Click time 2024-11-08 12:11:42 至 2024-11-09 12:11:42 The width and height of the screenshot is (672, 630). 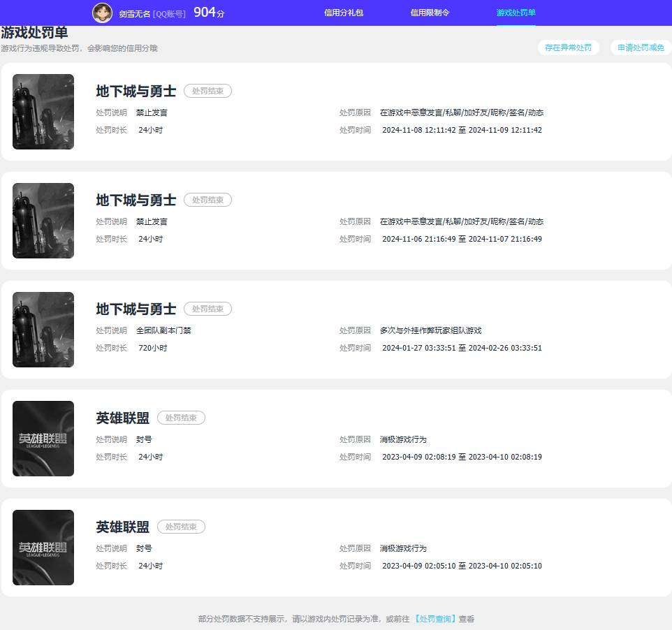462,130
